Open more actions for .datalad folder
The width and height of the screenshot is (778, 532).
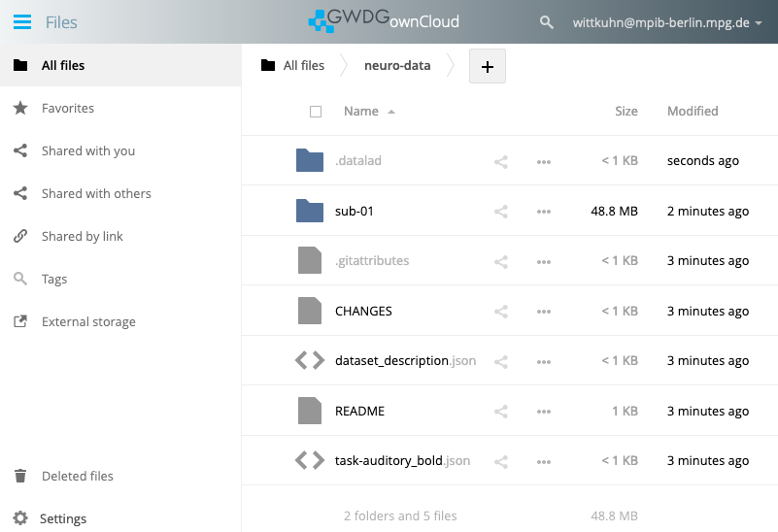click(544, 161)
